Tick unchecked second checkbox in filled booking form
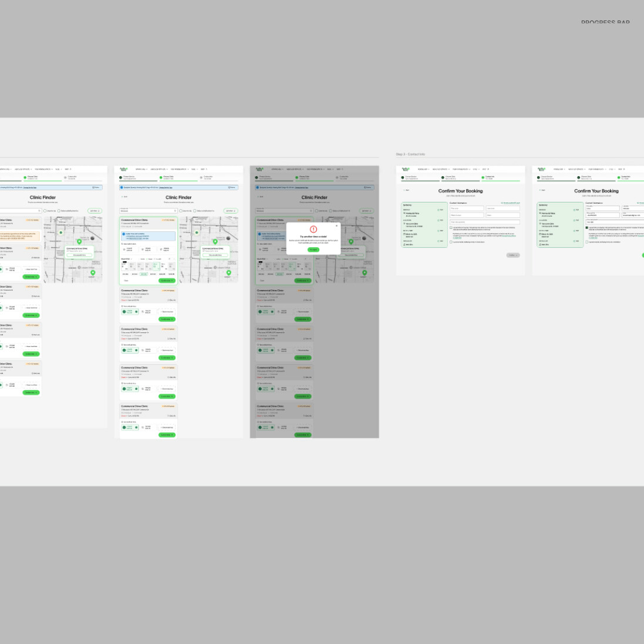Viewport: 644px width, 644px height. (x=587, y=242)
